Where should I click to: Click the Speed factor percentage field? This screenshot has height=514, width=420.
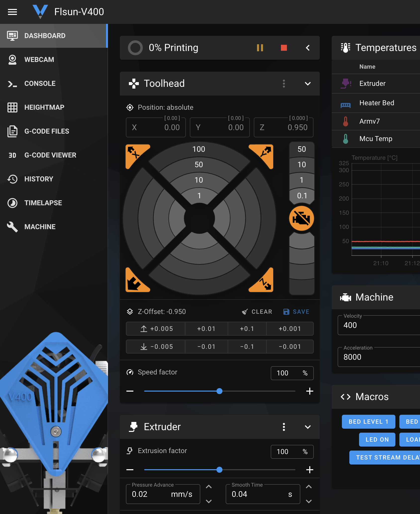pos(292,373)
